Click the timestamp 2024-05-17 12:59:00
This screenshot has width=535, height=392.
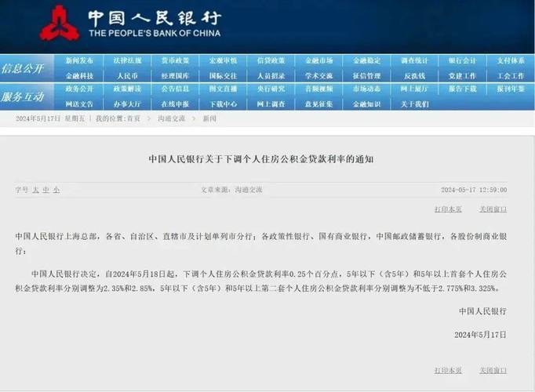pyautogui.click(x=474, y=190)
